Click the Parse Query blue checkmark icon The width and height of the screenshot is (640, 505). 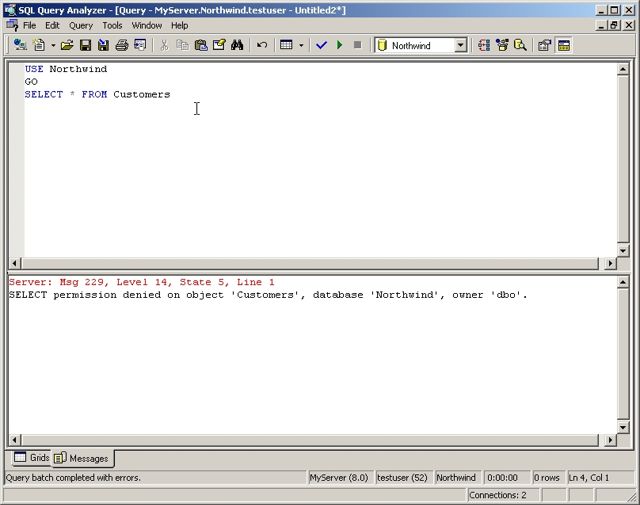point(321,45)
